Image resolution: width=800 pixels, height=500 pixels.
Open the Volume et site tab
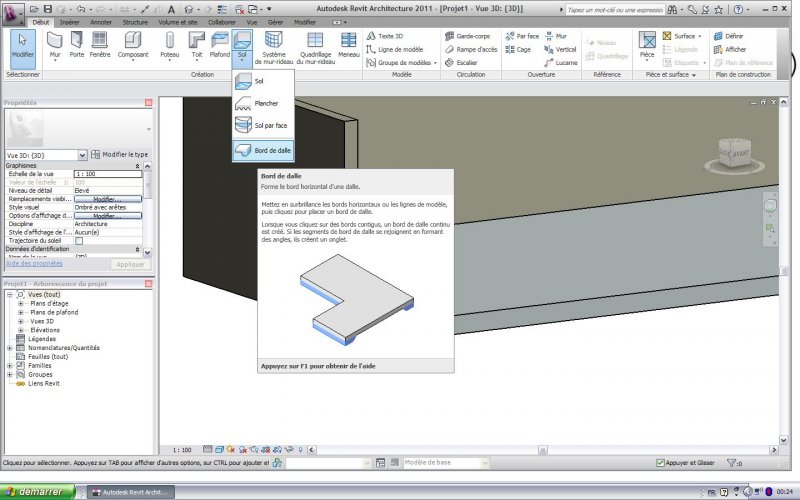(x=178, y=22)
